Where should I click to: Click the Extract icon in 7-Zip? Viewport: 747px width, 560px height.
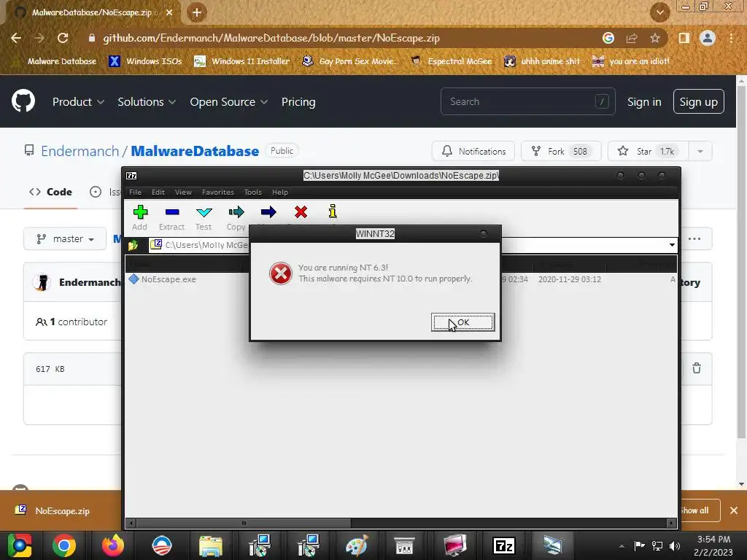click(x=171, y=217)
